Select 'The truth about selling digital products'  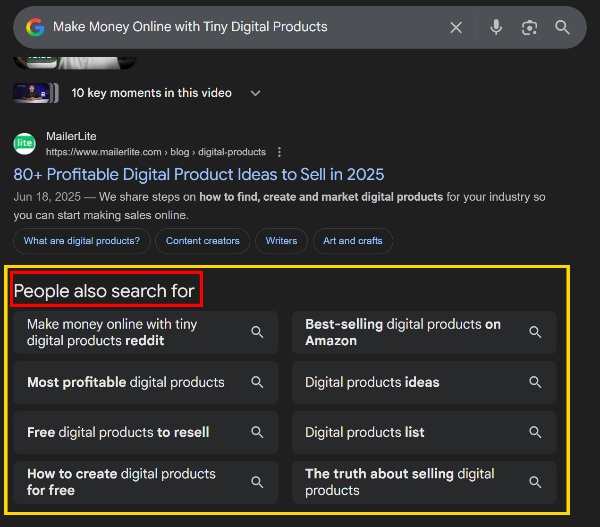tap(400, 482)
